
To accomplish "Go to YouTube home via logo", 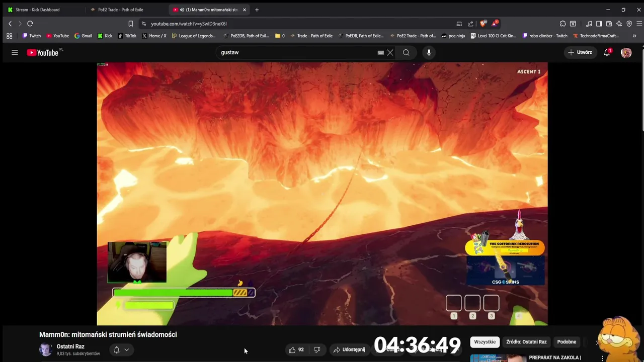I will (x=43, y=52).
